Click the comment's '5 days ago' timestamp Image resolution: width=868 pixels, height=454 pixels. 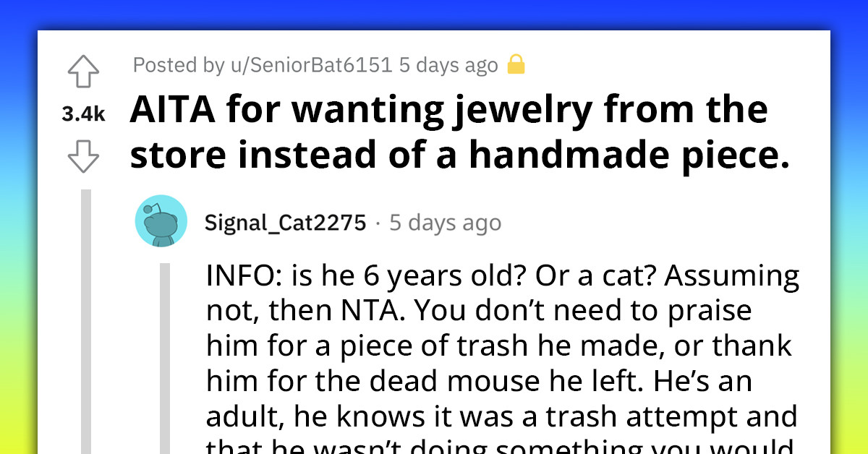point(445,222)
